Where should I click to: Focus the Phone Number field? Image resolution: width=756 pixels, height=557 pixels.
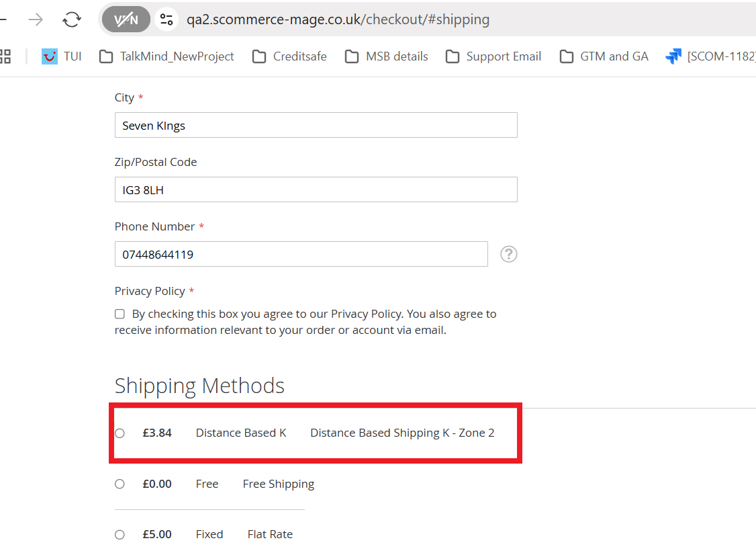pos(301,255)
